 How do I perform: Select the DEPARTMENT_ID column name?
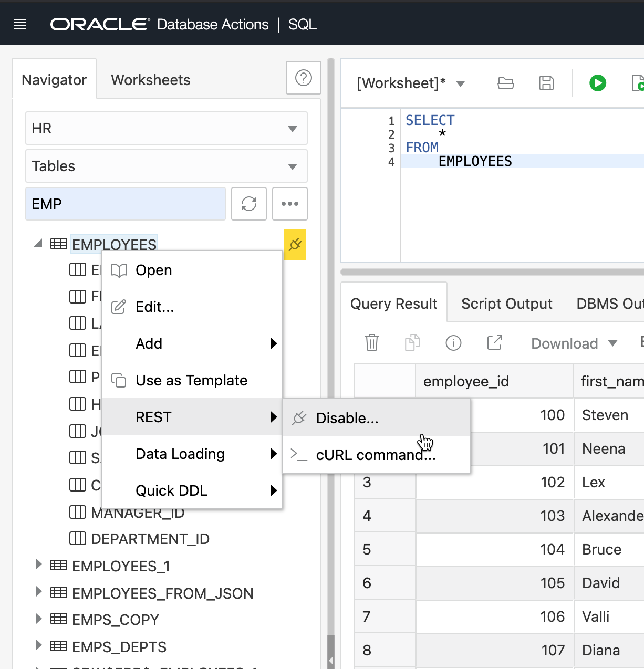point(150,539)
